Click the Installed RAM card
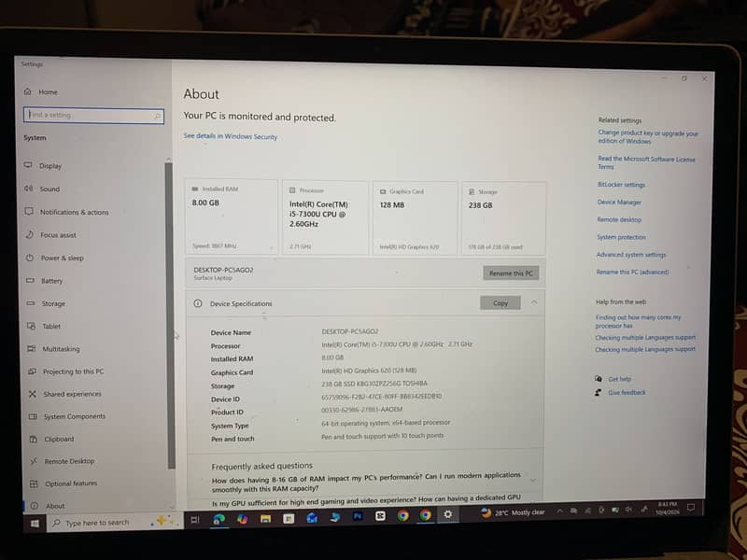Viewport: 747px width, 560px height. pos(231,217)
